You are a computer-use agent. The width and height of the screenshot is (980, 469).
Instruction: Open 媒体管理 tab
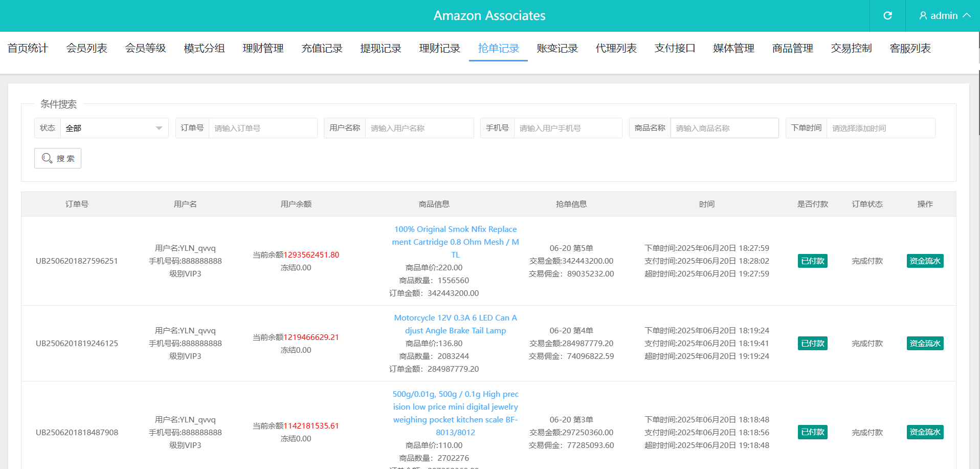click(x=734, y=48)
